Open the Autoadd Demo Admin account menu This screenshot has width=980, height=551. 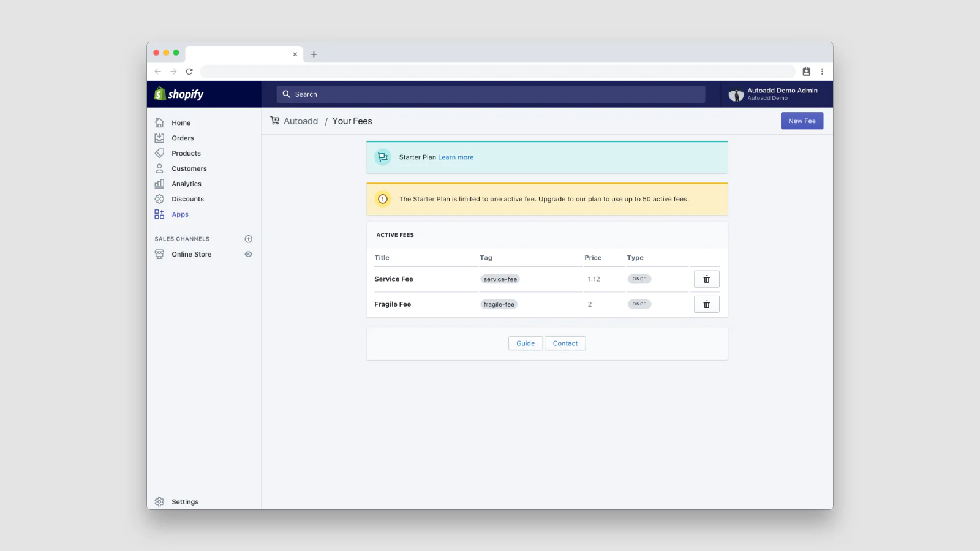[773, 94]
